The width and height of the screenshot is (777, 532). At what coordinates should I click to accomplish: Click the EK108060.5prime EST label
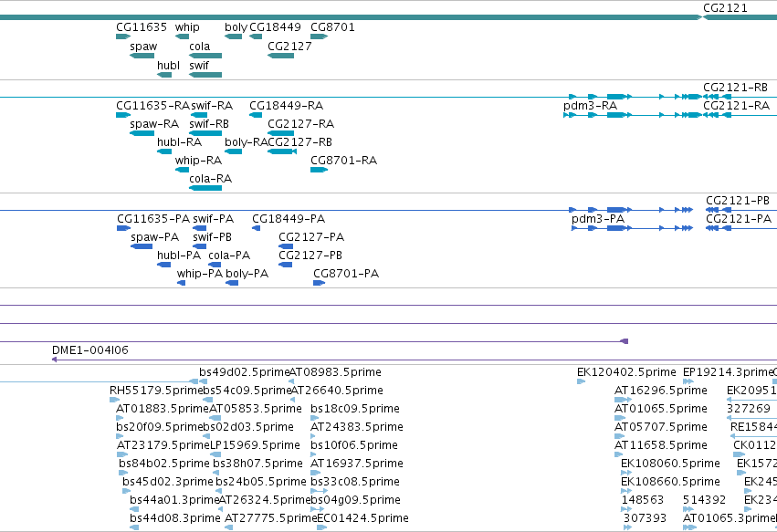[x=670, y=464]
